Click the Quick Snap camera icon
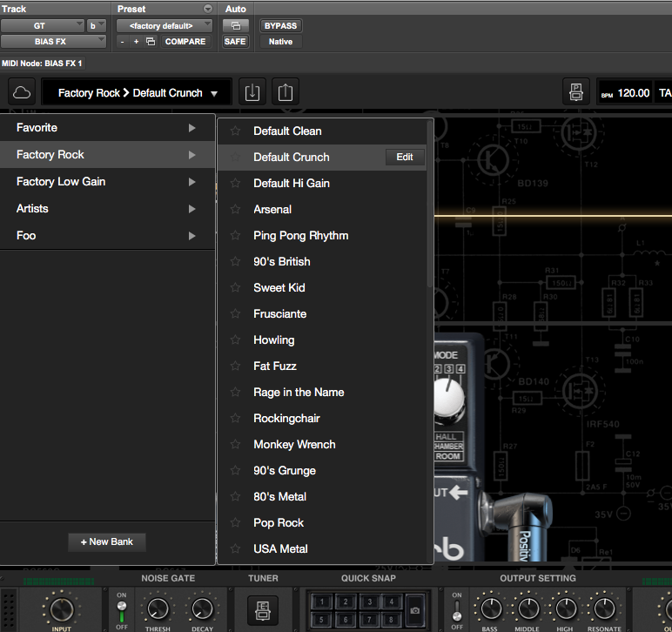This screenshot has width=672, height=632. click(x=415, y=610)
